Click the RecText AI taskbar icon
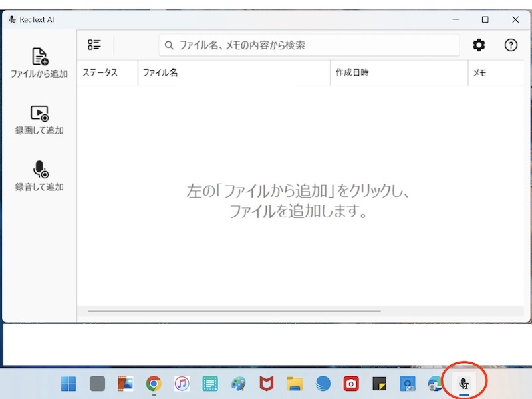 (x=465, y=383)
